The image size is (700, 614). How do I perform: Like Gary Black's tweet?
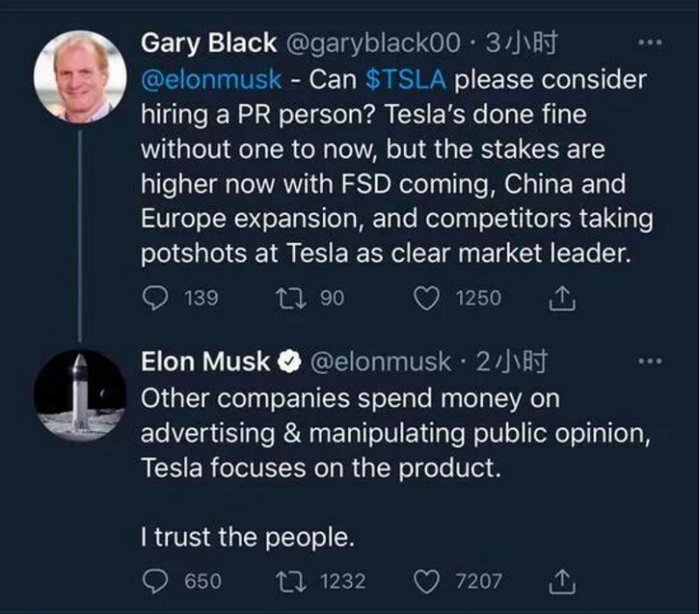pos(426,299)
